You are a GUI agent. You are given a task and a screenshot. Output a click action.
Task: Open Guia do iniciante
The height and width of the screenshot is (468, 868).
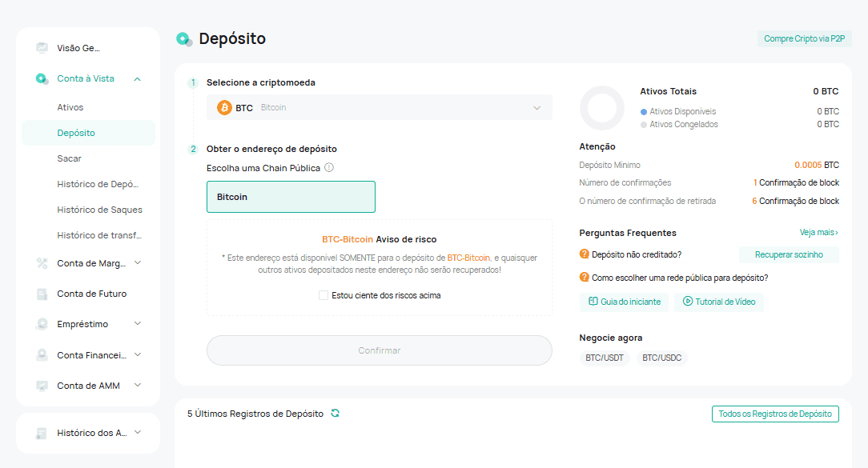(624, 302)
